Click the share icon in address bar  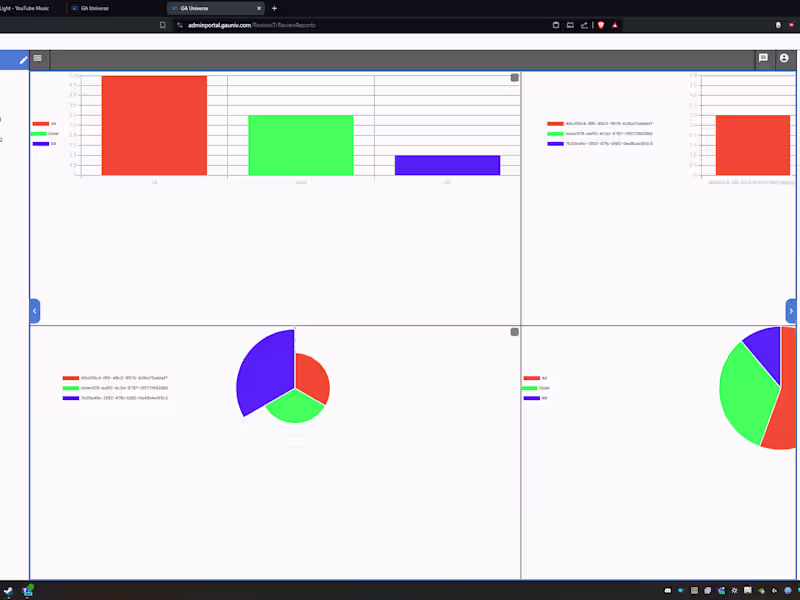click(584, 25)
